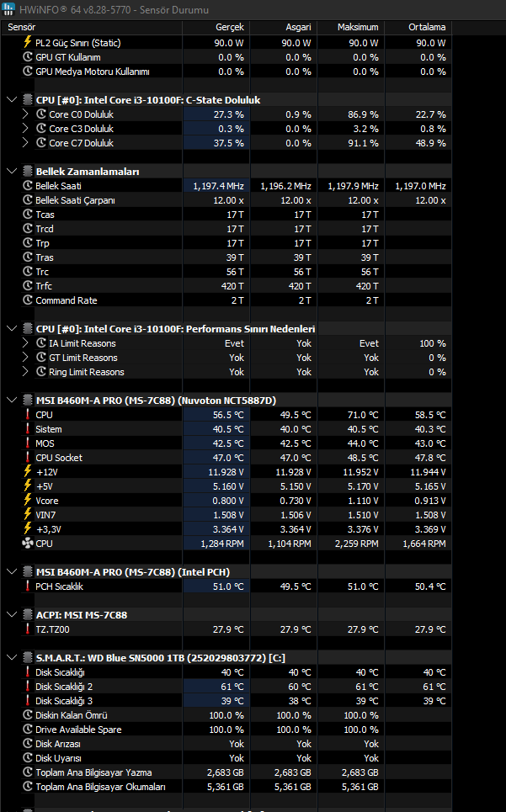506x812 pixels.
Task: Click the lightning icon beside VIN7
Action: pyautogui.click(x=28, y=514)
